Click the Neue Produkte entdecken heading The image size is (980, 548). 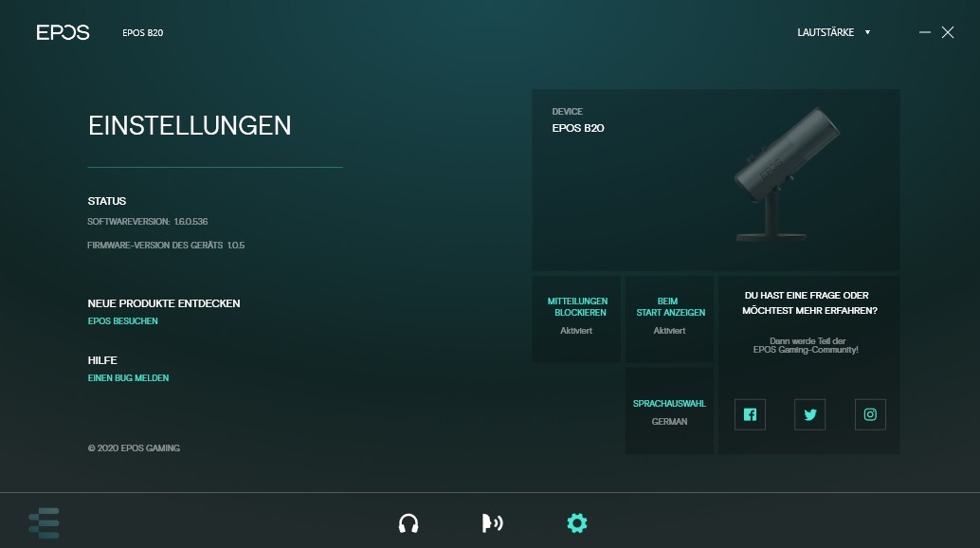pos(164,303)
